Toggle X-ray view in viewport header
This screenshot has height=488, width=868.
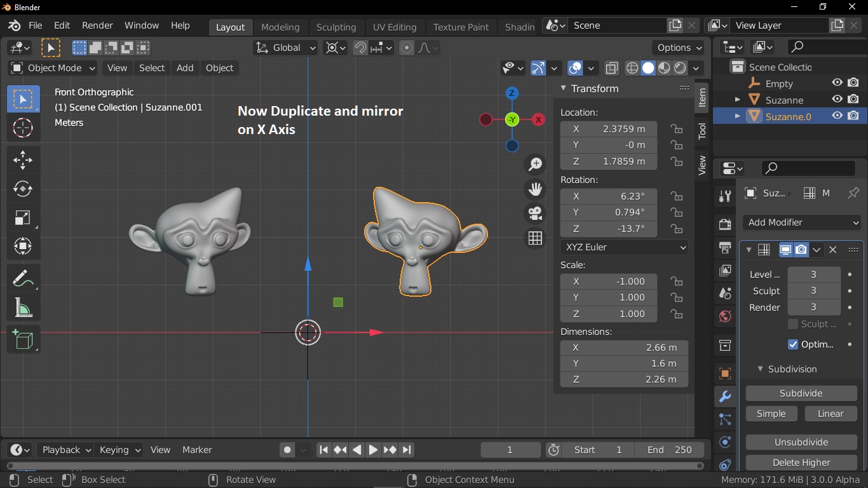611,68
